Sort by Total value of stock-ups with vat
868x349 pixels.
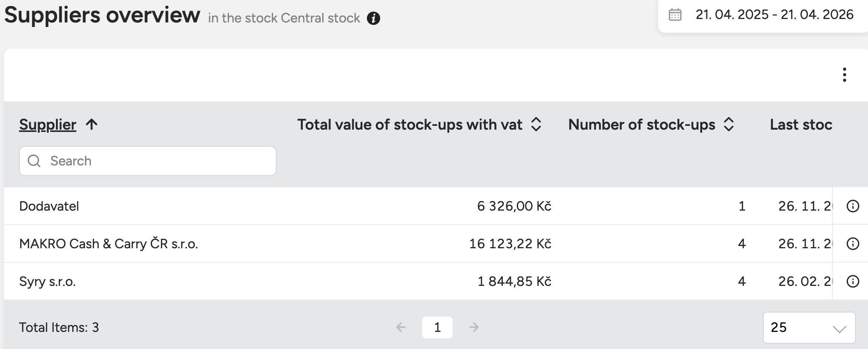(536, 124)
